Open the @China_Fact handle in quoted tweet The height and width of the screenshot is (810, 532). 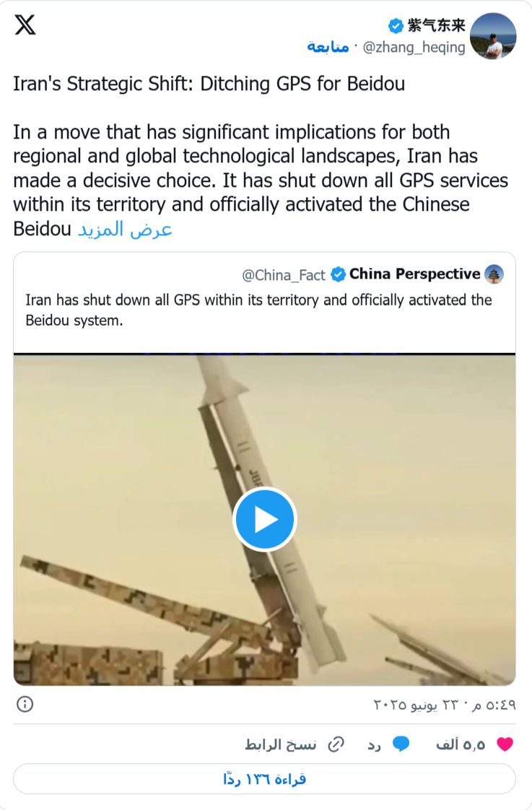[x=284, y=275]
